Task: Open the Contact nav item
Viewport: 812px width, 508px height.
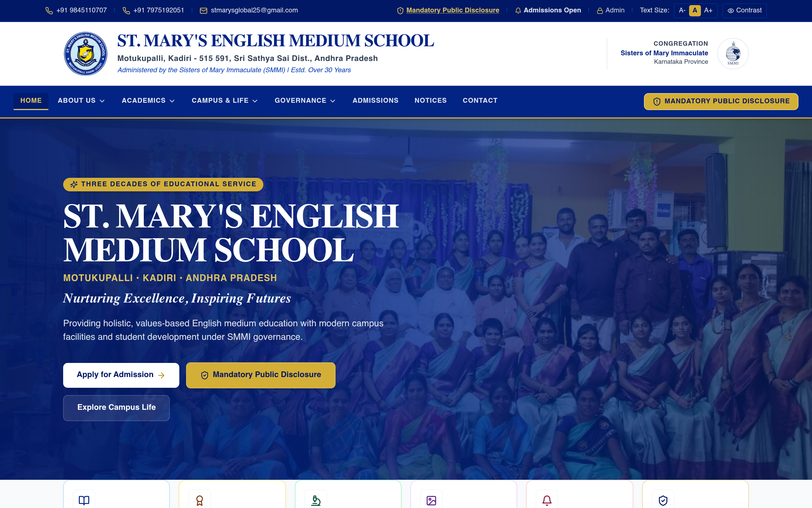Action: (x=480, y=101)
